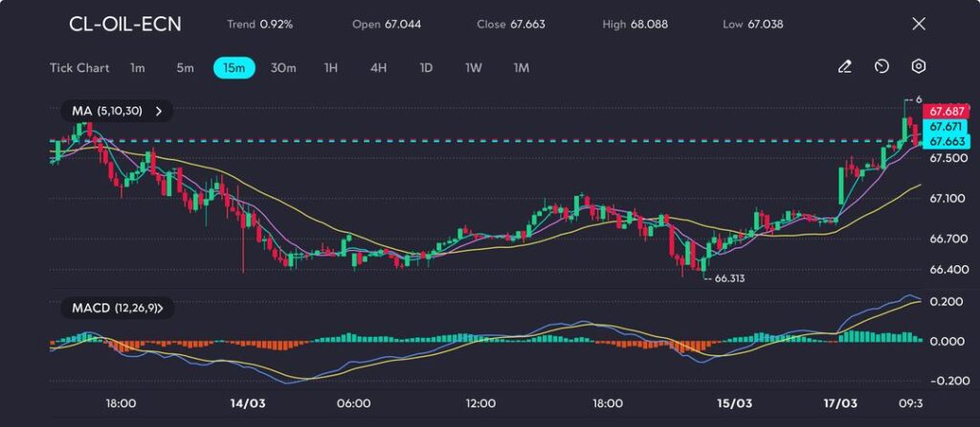Switch chart to 1H interval
980x427 pixels.
pos(331,68)
